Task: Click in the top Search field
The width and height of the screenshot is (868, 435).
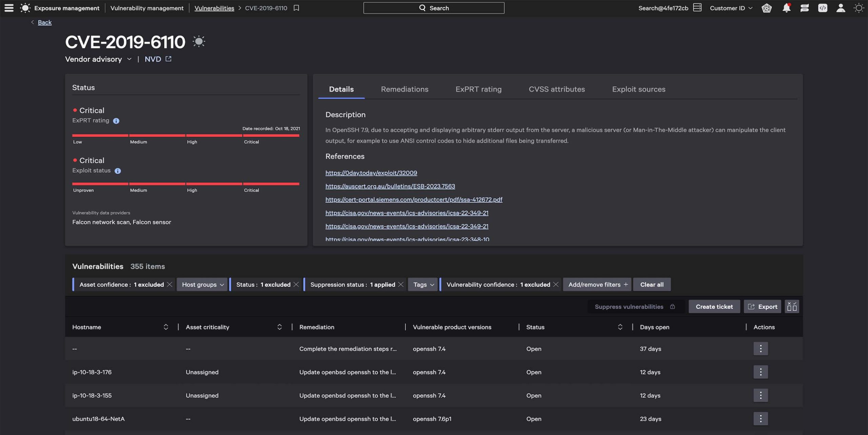Action: pyautogui.click(x=434, y=8)
